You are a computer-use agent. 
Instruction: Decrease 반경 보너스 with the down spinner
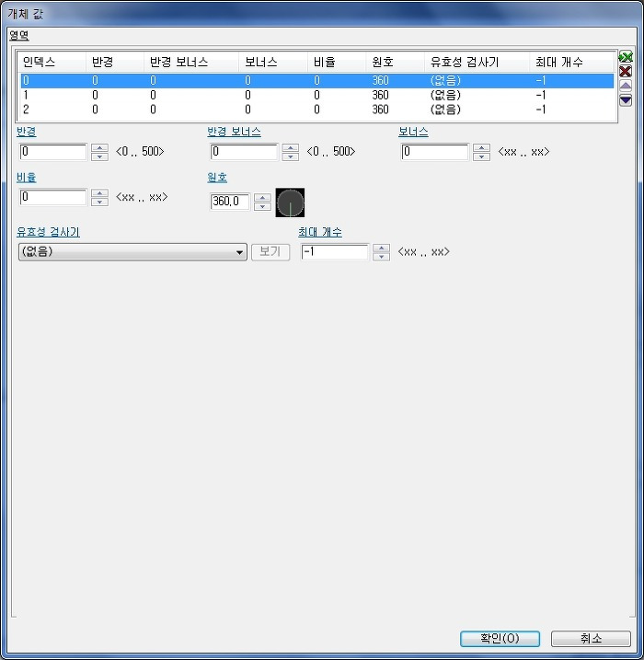[x=291, y=156]
